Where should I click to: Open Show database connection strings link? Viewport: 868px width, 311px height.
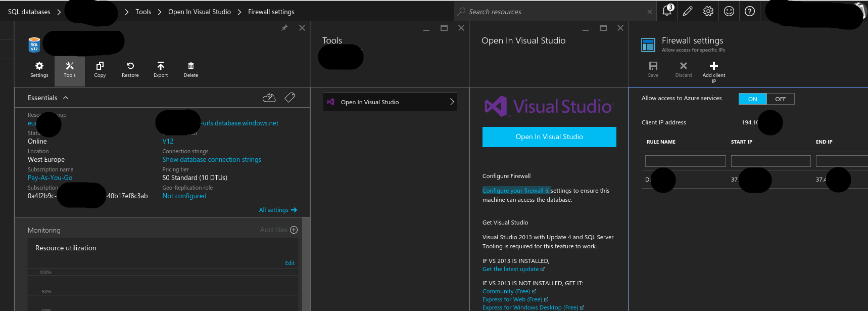(x=212, y=159)
